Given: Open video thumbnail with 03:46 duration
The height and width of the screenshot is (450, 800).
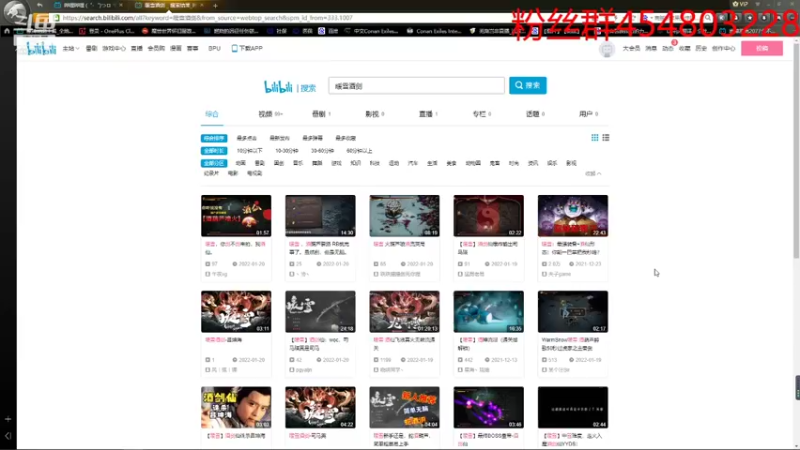Looking at the screenshot, I should (489, 407).
